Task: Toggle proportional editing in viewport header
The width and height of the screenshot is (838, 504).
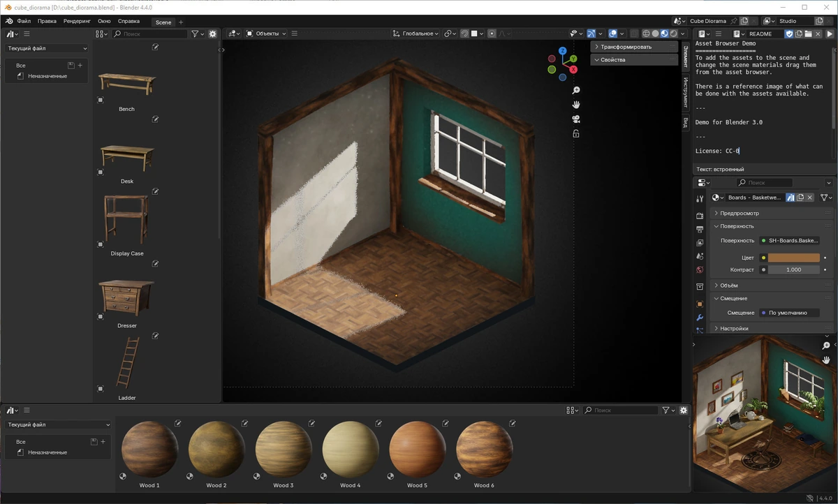Action: pos(492,34)
